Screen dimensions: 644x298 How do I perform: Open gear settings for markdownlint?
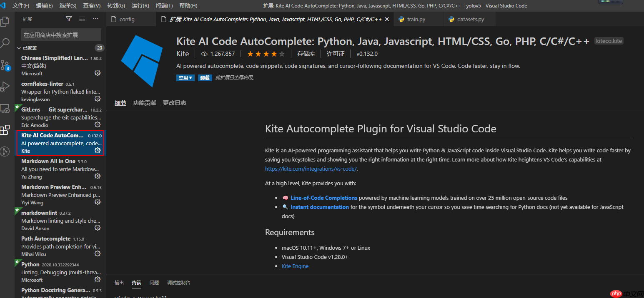(98, 228)
